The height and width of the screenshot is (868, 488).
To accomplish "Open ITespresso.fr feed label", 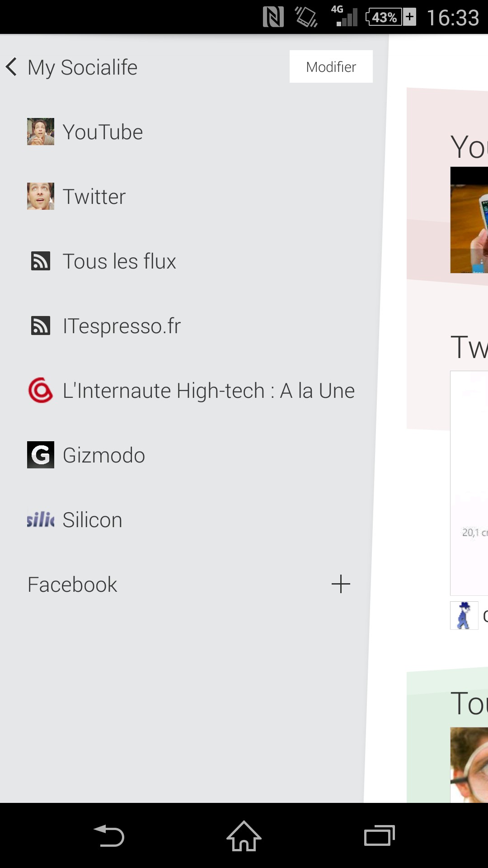I will tap(122, 326).
